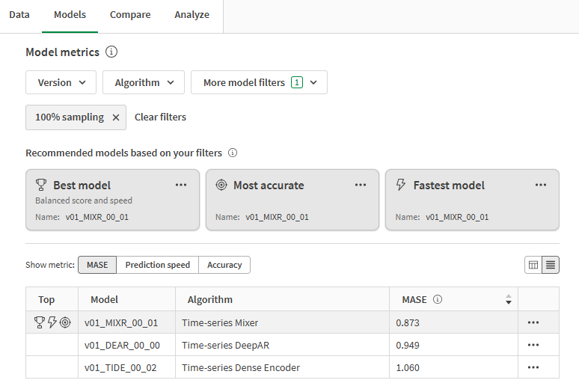Click the info icon next to Model metrics

click(x=111, y=52)
